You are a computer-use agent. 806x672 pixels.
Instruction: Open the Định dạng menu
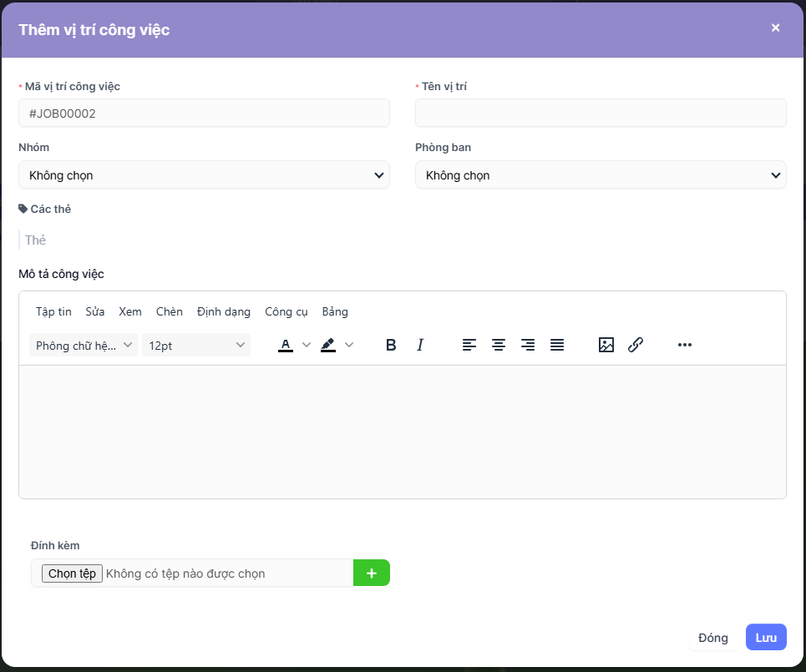[224, 311]
